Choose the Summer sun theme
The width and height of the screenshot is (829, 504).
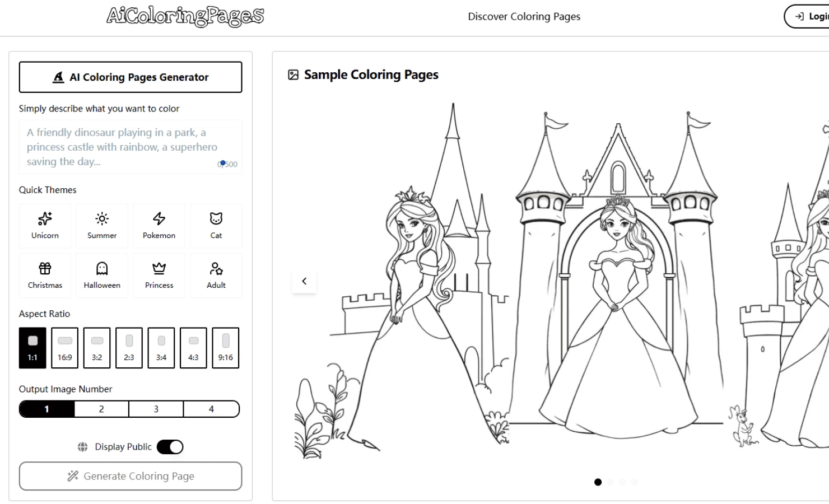[x=102, y=226]
